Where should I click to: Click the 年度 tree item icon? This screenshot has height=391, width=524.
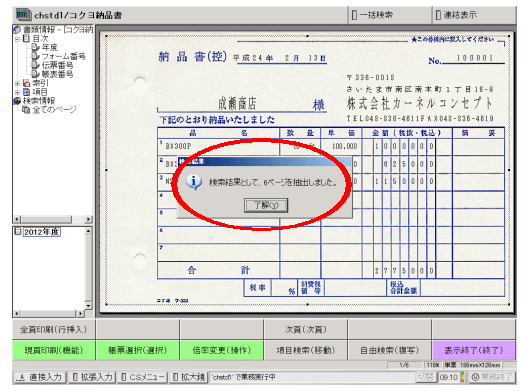(x=35, y=47)
